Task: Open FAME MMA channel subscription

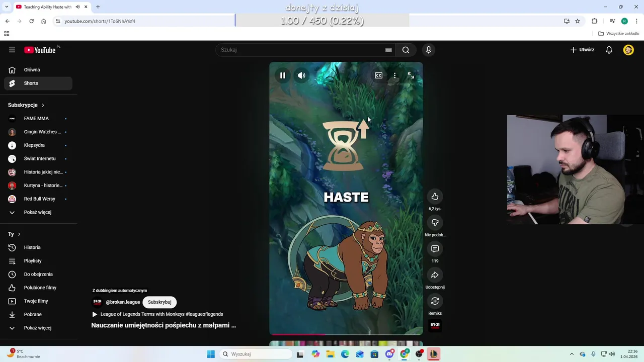Action: click(x=38, y=118)
